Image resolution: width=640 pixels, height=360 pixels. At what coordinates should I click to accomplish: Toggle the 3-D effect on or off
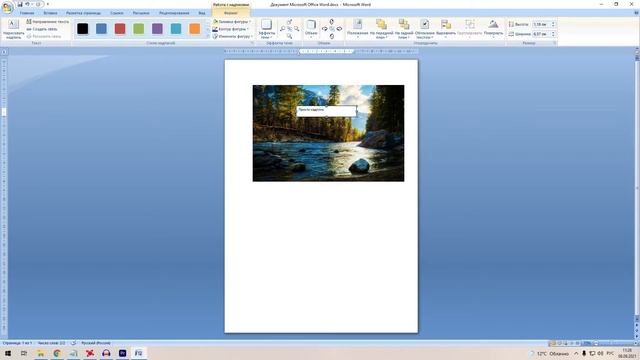coord(331,29)
